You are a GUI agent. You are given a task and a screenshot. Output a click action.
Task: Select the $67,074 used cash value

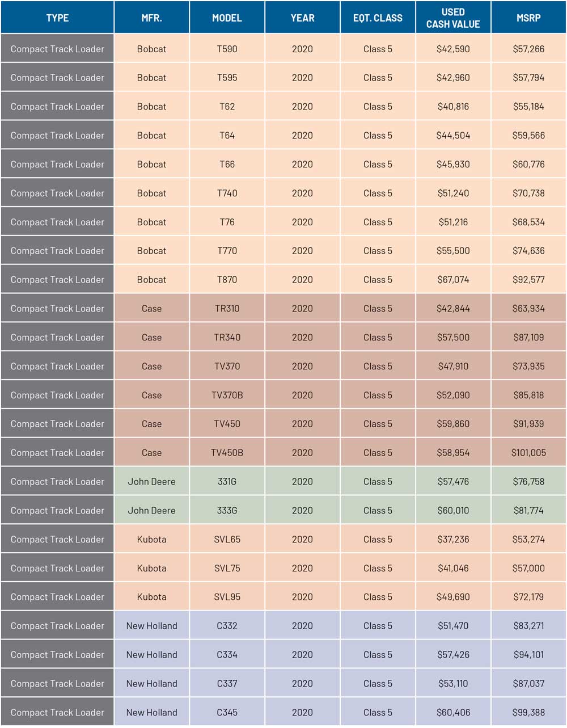click(453, 280)
